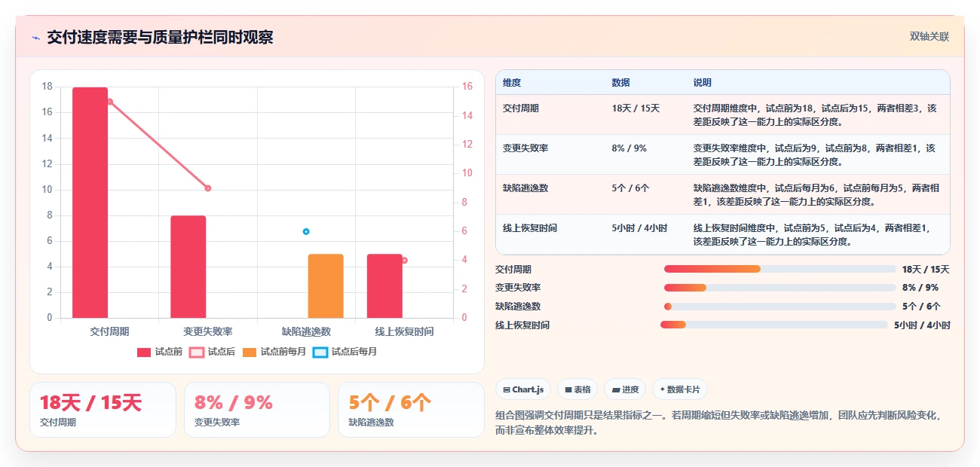Image resolution: width=980 pixels, height=467 pixels.
Task: Click the 5小时 / 4小时 table cell
Action: pyautogui.click(x=645, y=234)
